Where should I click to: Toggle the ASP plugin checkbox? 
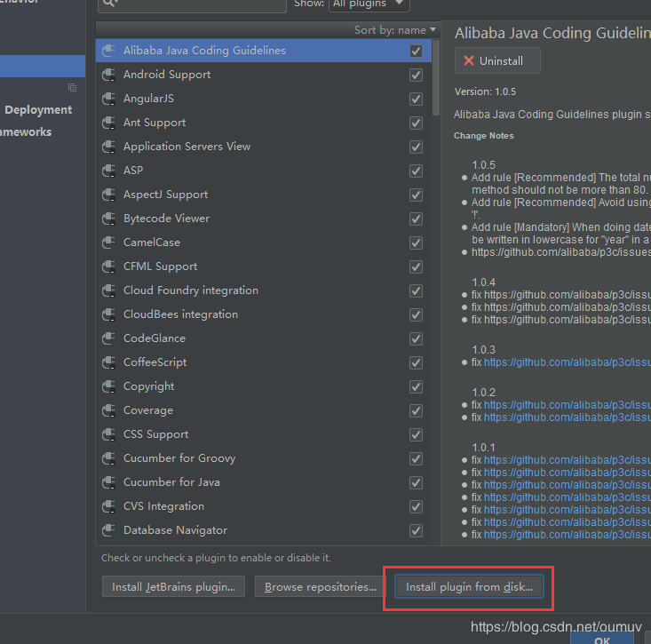(x=416, y=171)
